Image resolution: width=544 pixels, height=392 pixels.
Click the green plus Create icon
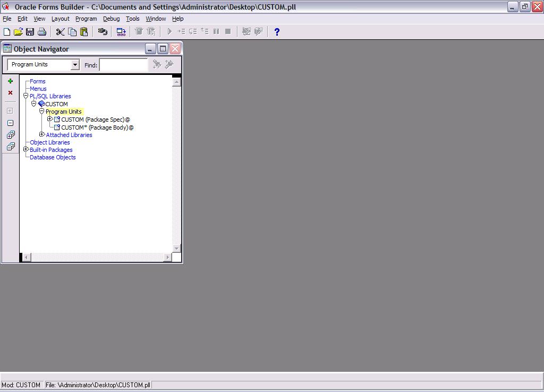(11, 81)
